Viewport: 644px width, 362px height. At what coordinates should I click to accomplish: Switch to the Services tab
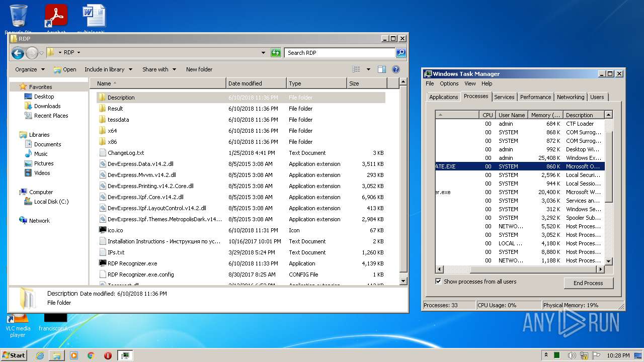(x=504, y=97)
